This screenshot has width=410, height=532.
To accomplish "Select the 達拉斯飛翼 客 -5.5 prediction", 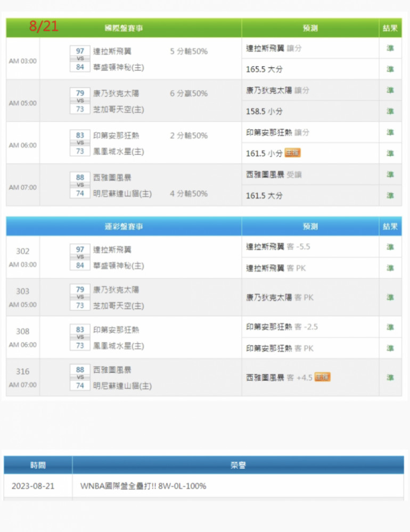I will coord(278,247).
